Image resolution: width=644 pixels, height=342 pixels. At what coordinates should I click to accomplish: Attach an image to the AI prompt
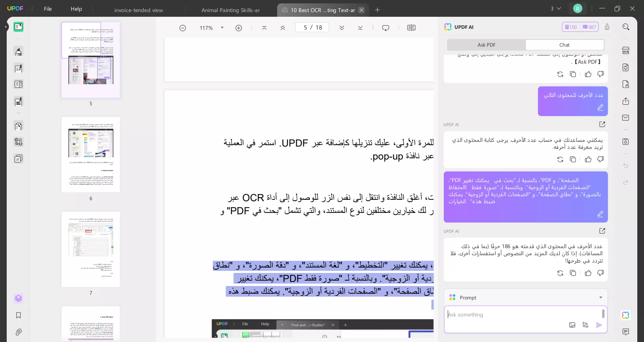coord(572,325)
